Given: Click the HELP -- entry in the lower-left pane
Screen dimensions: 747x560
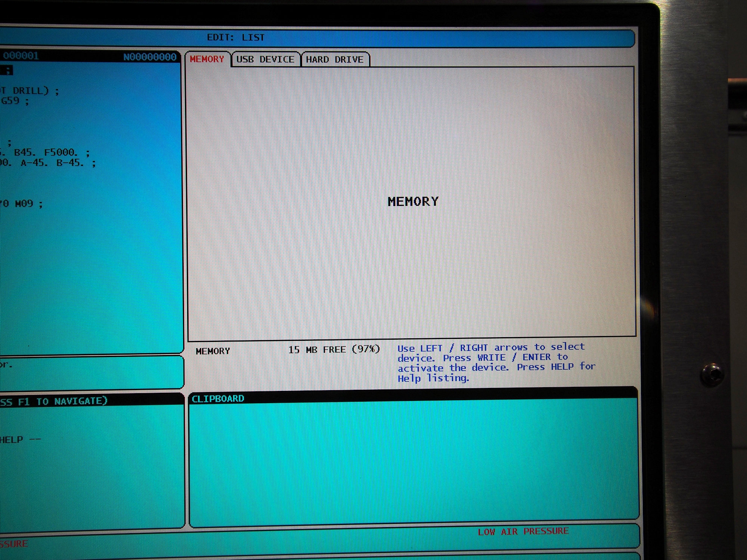Looking at the screenshot, I should pos(19,439).
